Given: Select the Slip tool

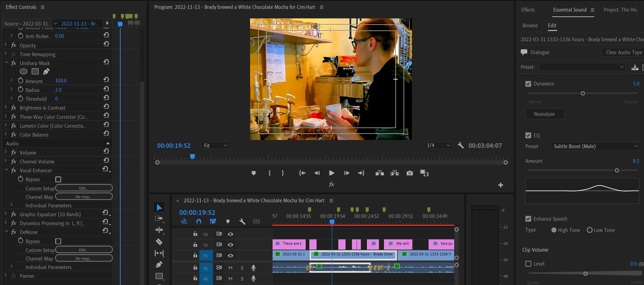Looking at the screenshot, I should pyautogui.click(x=159, y=253).
